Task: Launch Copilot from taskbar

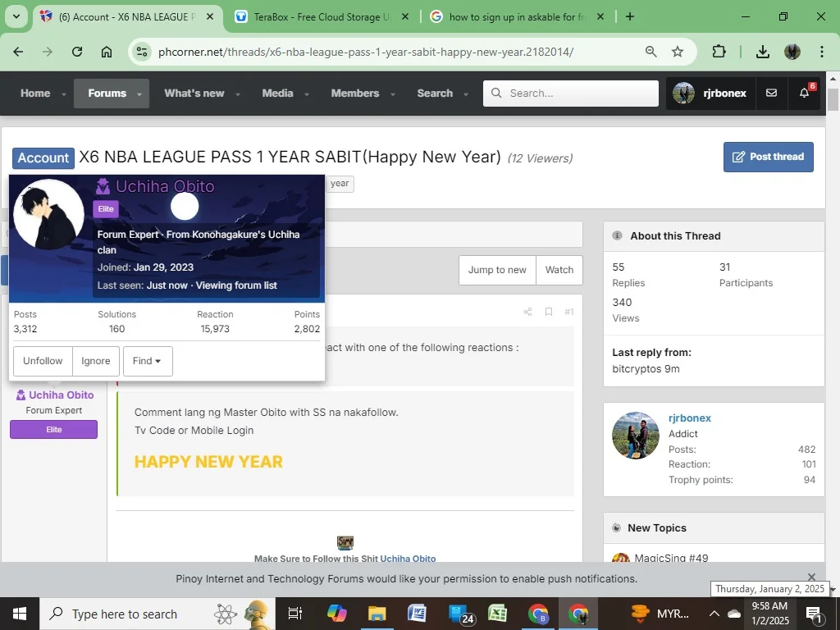Action: click(337, 614)
